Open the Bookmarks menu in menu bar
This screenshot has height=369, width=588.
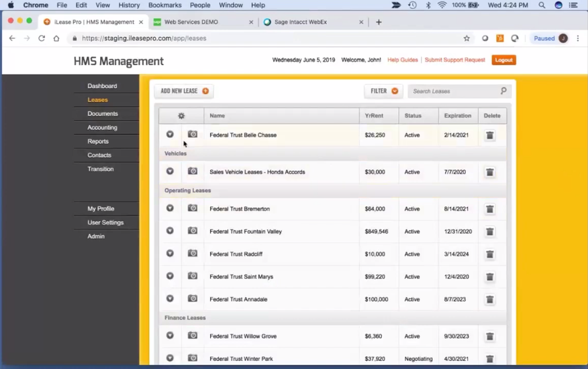click(164, 5)
